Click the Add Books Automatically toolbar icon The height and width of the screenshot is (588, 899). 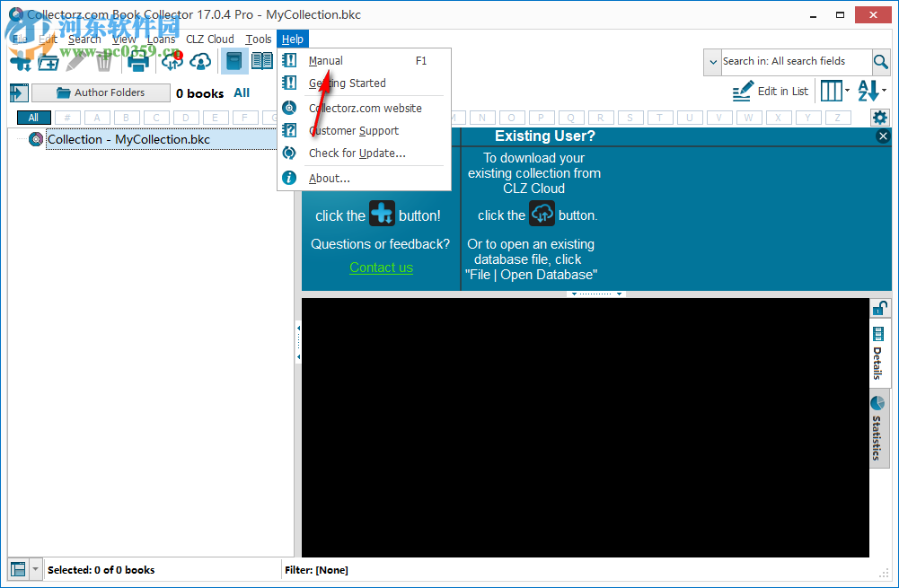point(20,61)
